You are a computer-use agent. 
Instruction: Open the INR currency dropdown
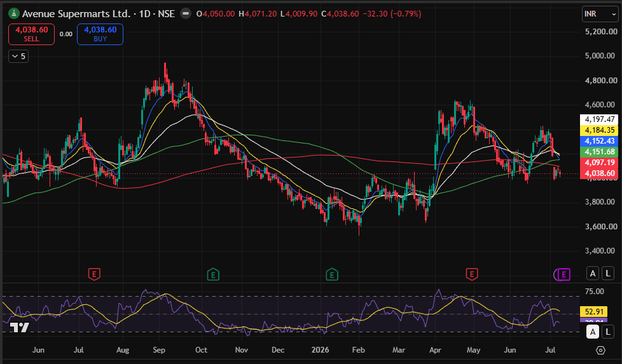[x=600, y=14]
